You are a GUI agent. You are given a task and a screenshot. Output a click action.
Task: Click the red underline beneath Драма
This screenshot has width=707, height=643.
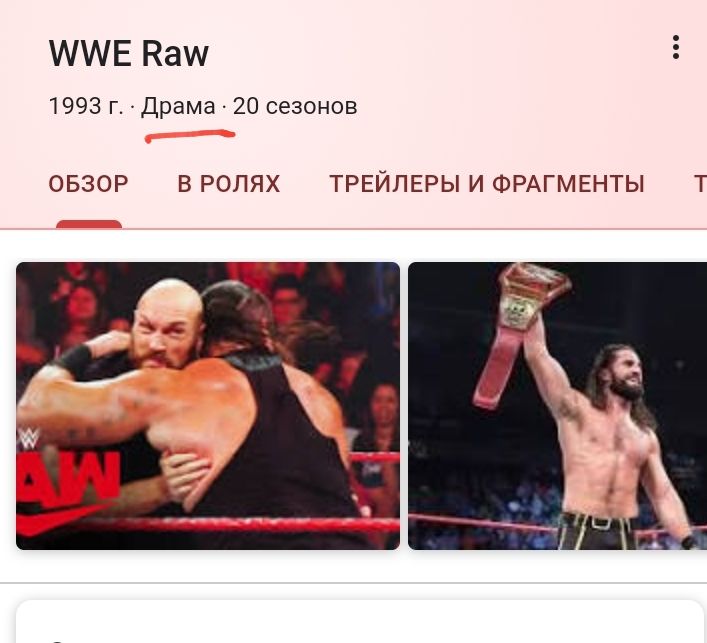pyautogui.click(x=190, y=135)
